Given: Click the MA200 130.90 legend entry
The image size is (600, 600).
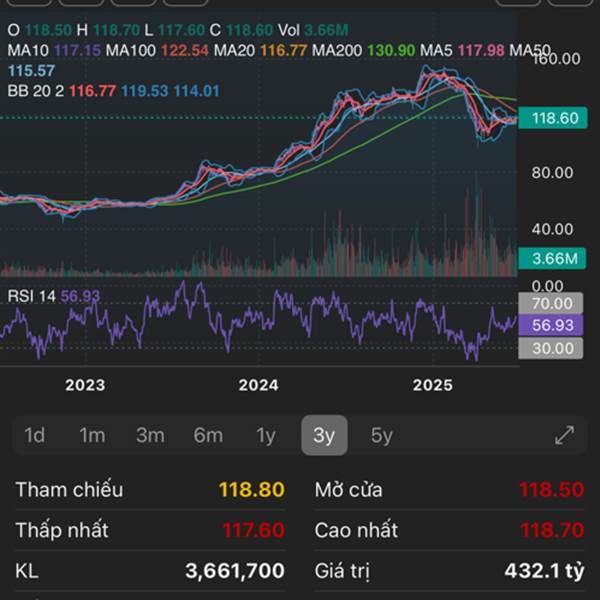Looking at the screenshot, I should click(364, 50).
